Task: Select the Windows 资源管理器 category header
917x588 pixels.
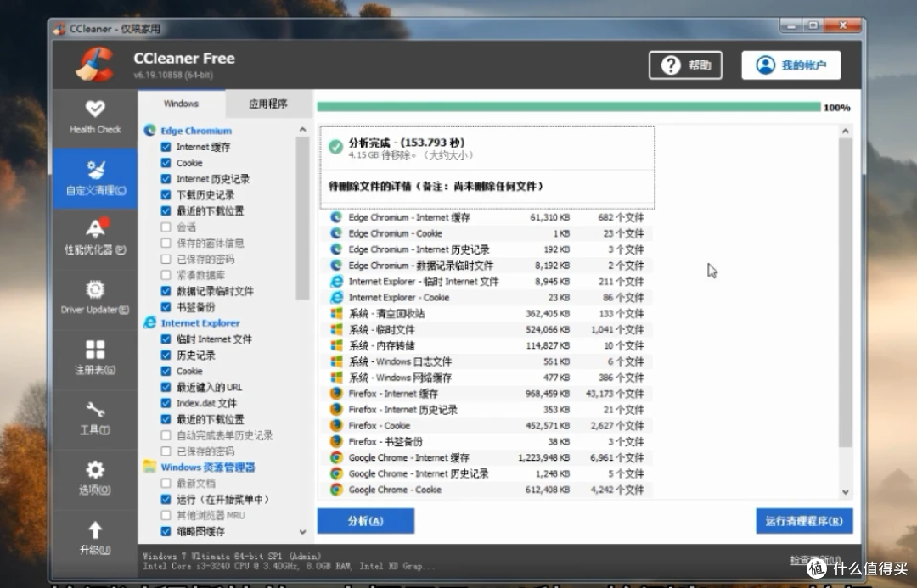Action: click(x=208, y=467)
